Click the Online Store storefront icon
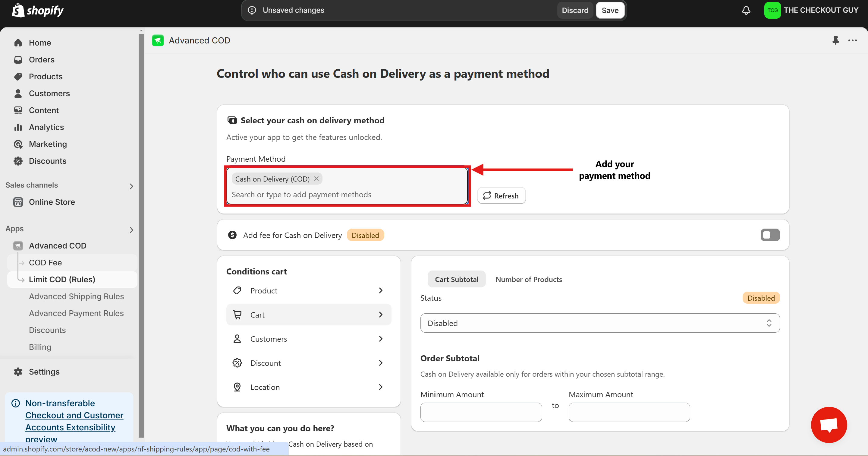This screenshot has width=868, height=456. 18,202
